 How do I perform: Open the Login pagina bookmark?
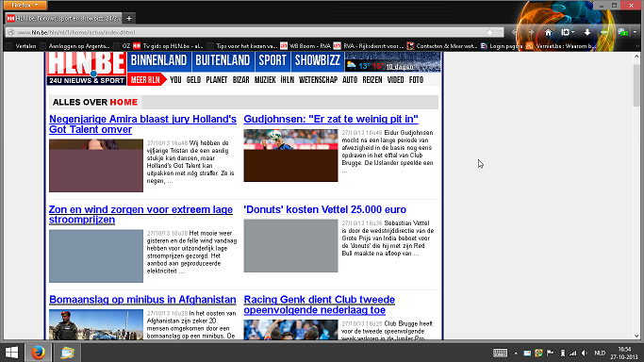(502, 46)
